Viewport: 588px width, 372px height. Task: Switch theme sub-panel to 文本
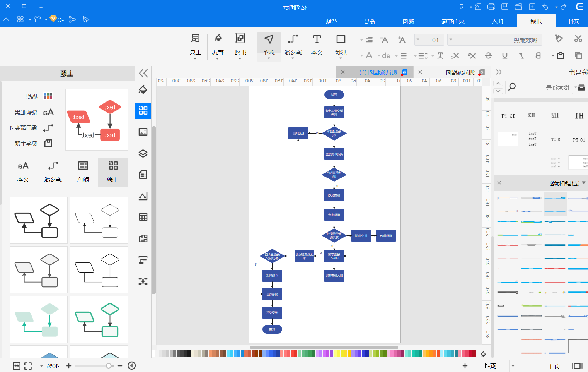[x=23, y=172]
